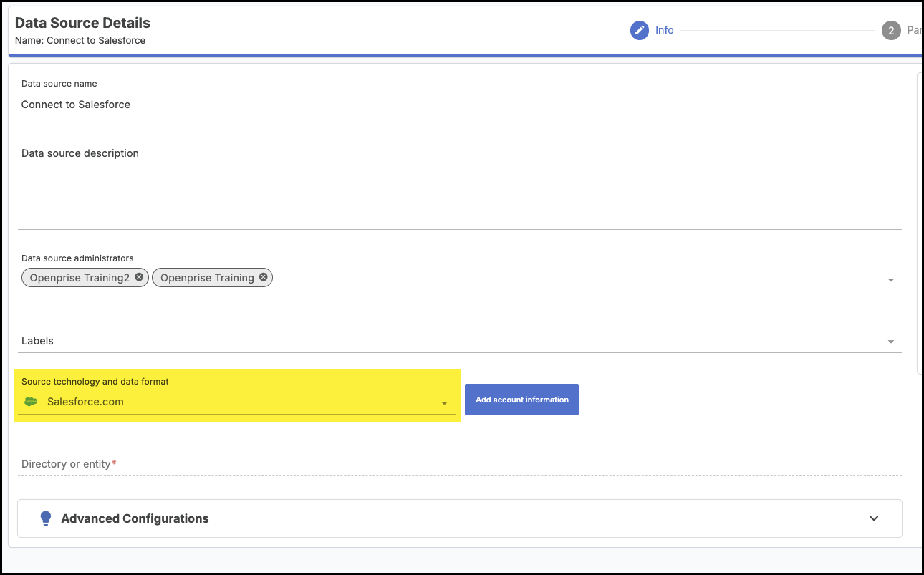This screenshot has width=924, height=575.
Task: Click the Advanced Configurations title text
Action: click(135, 518)
